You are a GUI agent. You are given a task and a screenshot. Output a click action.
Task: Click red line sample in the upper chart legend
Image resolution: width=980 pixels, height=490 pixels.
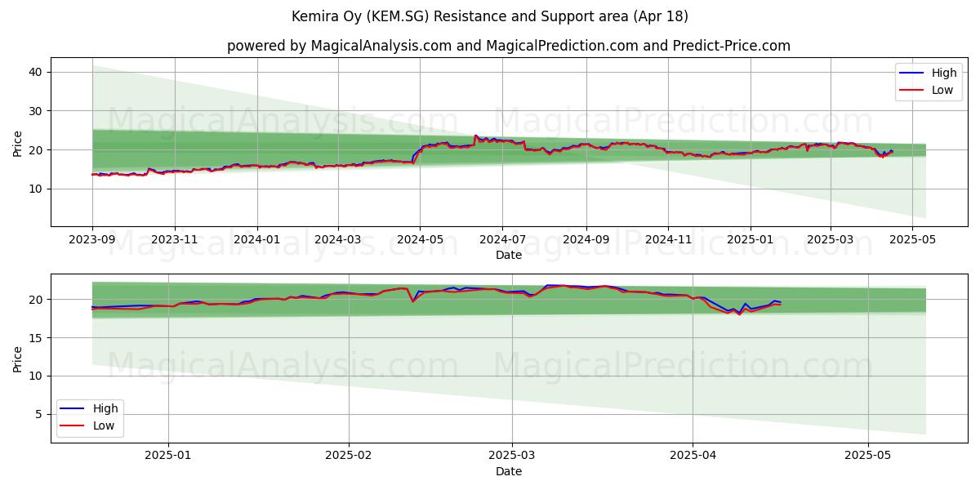(x=913, y=91)
